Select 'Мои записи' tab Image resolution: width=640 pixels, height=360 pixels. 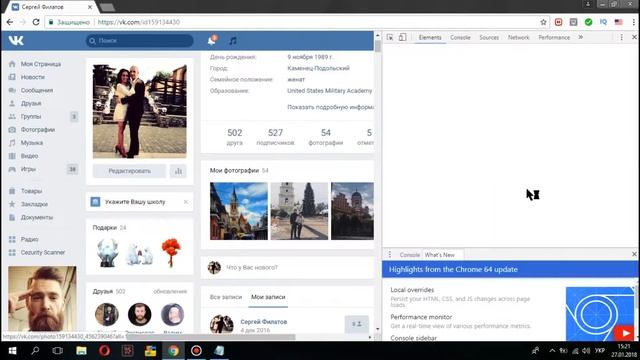pos(268,297)
